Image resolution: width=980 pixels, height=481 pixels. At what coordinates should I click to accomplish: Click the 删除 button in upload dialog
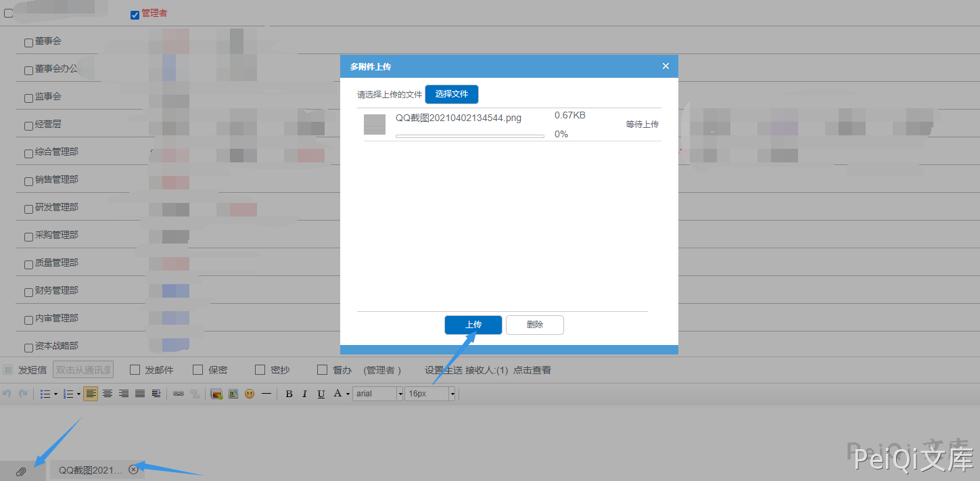[x=534, y=325]
